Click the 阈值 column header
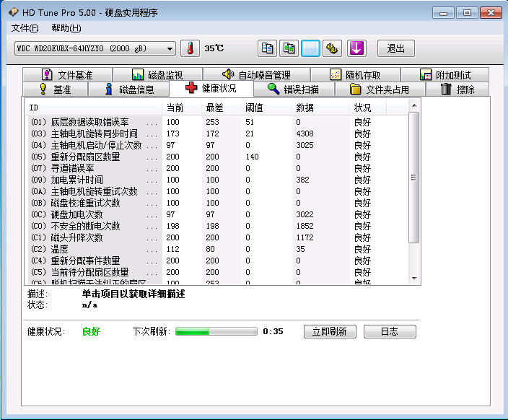508x420 pixels. coord(267,108)
